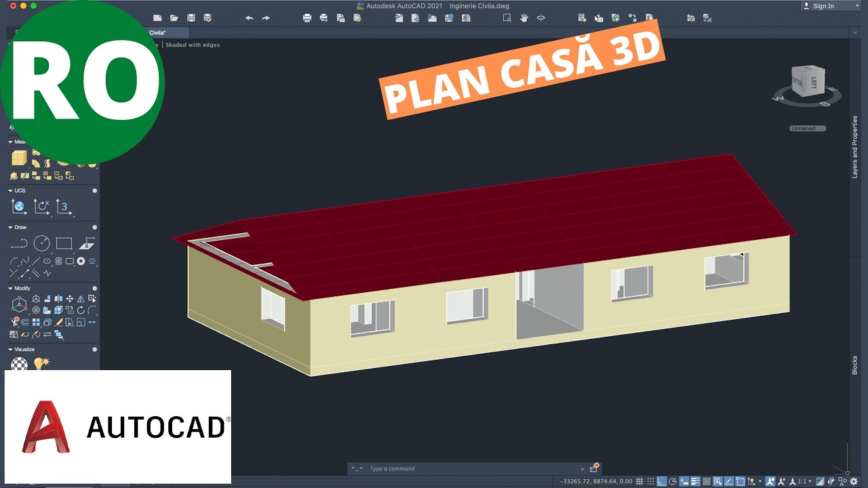The width and height of the screenshot is (868, 488).
Task: Open status bar customization gear
Action: (853, 481)
